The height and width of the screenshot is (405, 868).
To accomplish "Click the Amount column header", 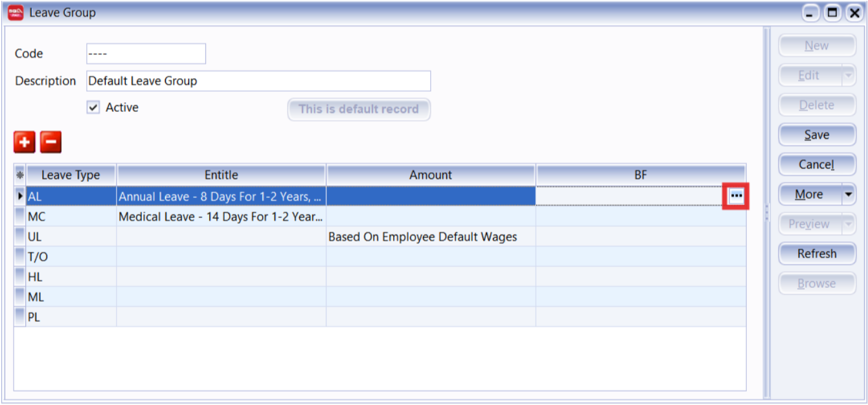I will (x=431, y=175).
